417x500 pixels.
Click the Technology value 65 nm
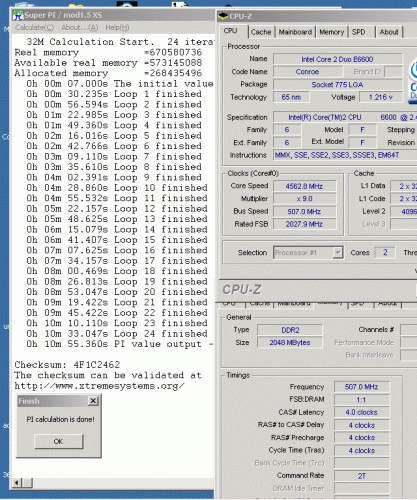291,97
